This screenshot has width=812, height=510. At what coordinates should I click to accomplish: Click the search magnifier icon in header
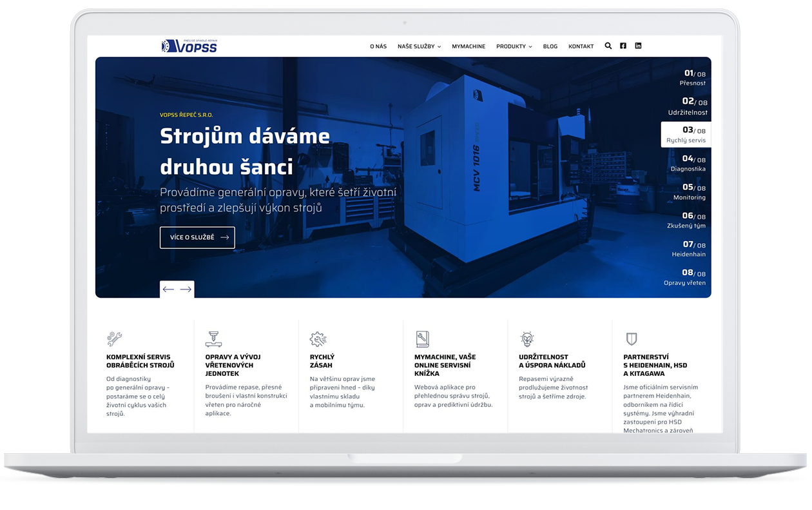(608, 46)
